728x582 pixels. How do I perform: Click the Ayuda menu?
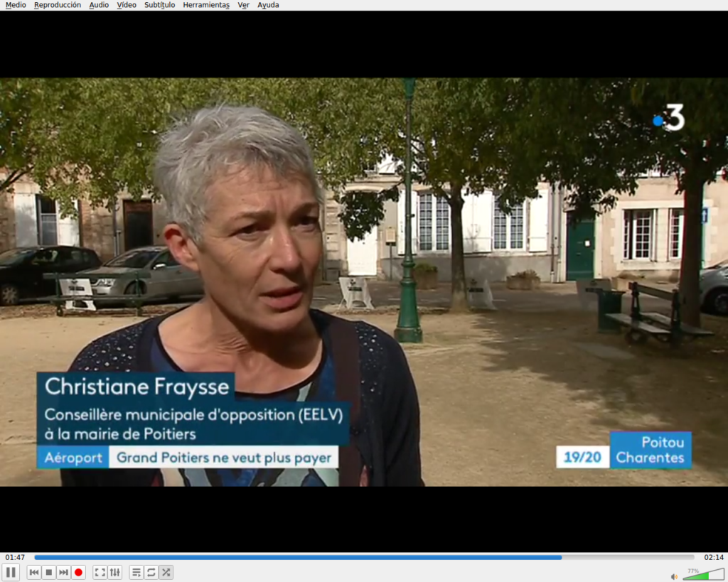(268, 5)
